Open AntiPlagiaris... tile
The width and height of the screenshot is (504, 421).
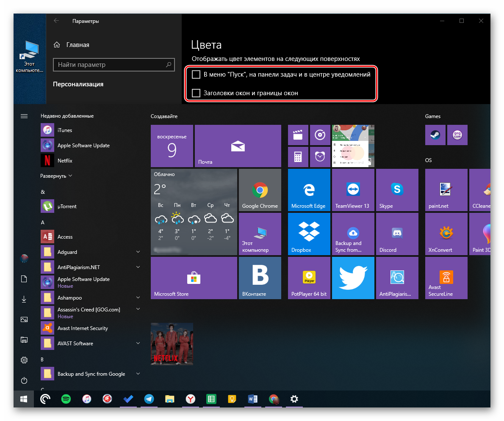click(x=397, y=278)
